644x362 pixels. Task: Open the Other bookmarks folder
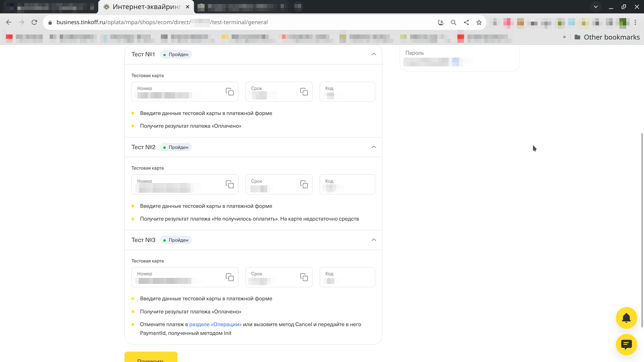point(607,37)
